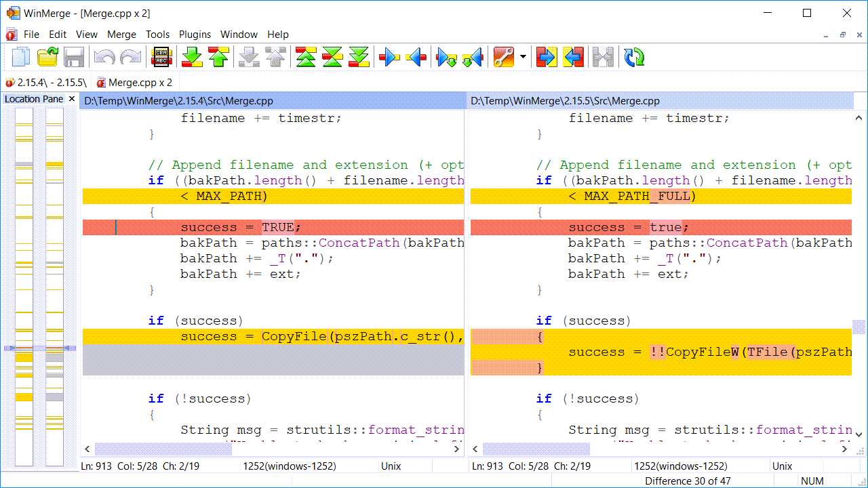This screenshot has height=488, width=868.
Task: Copy right and advance to next difference
Action: coord(446,57)
